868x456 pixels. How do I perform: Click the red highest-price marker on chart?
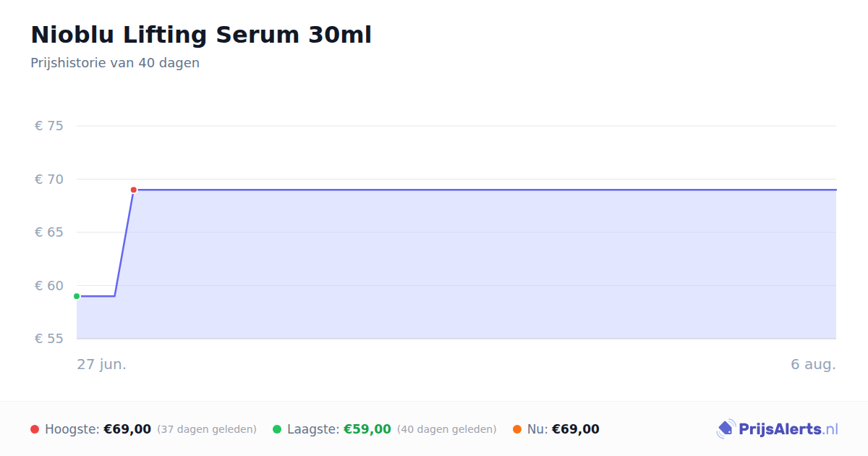134,190
